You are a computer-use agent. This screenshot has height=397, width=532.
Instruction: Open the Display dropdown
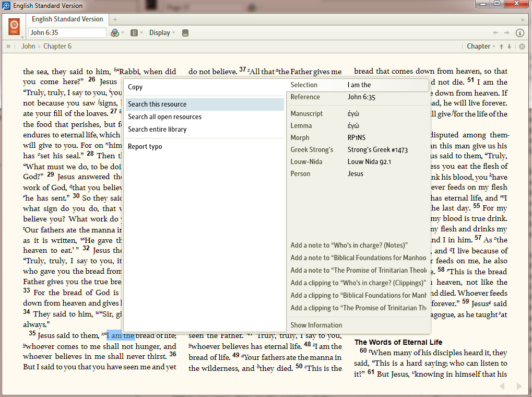[162, 32]
